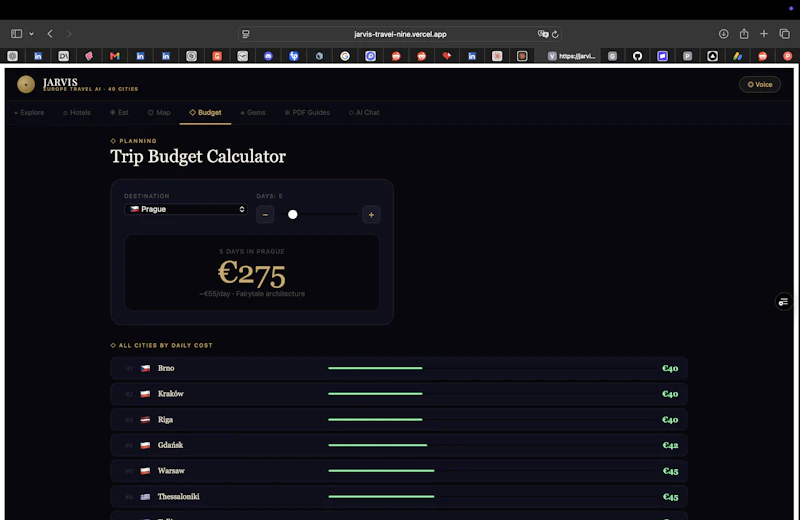The image size is (800, 520).
Task: Show downloads with the download icon
Action: [723, 34]
